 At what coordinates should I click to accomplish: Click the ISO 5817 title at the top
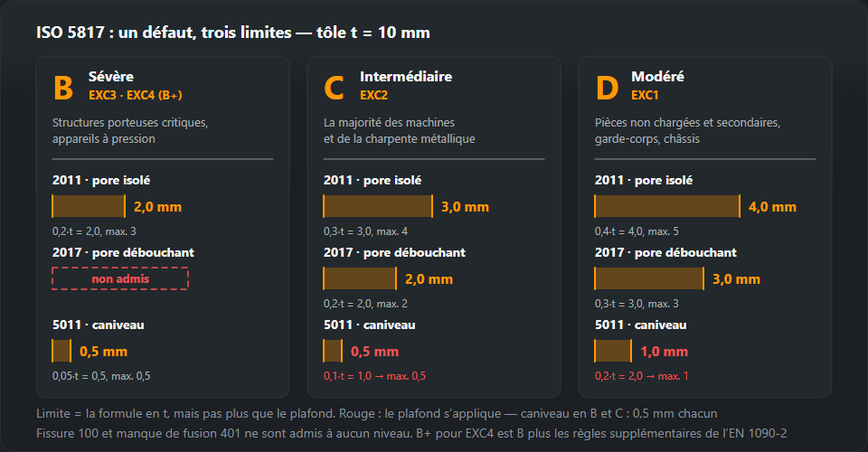pyautogui.click(x=233, y=33)
